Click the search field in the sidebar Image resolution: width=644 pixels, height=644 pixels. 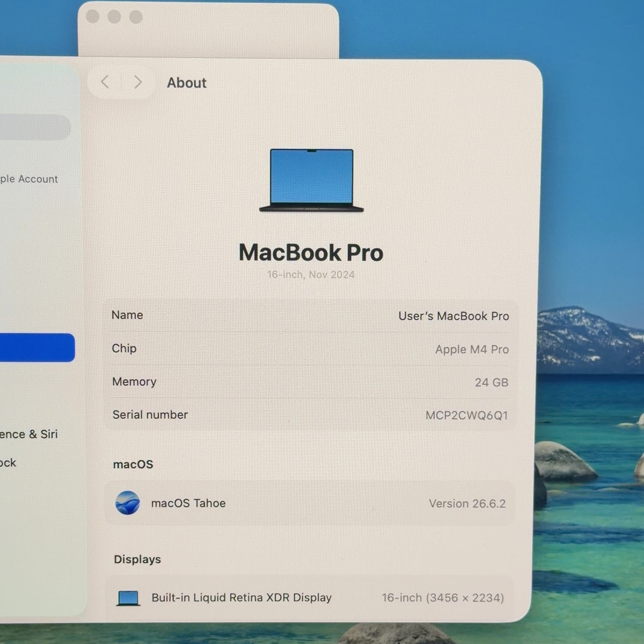[34, 127]
